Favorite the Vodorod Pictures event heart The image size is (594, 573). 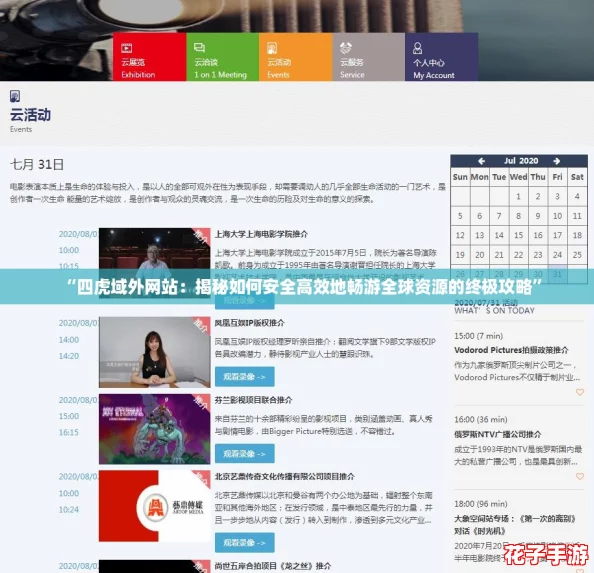pos(580,392)
